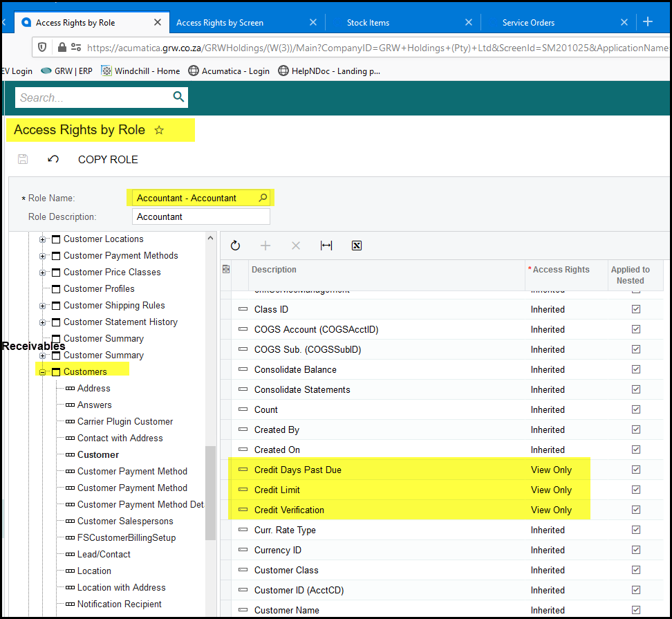Switch to the Access Rights by Screen tab
This screenshot has height=619, width=672.
tap(220, 23)
